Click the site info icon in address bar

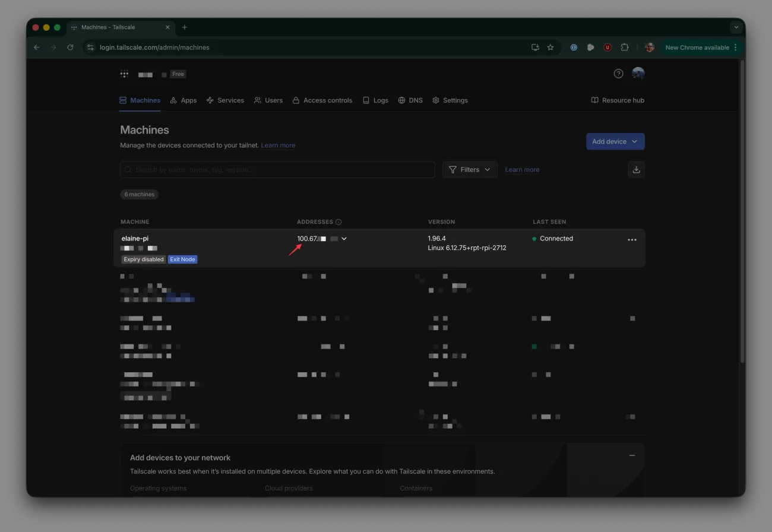pos(90,47)
